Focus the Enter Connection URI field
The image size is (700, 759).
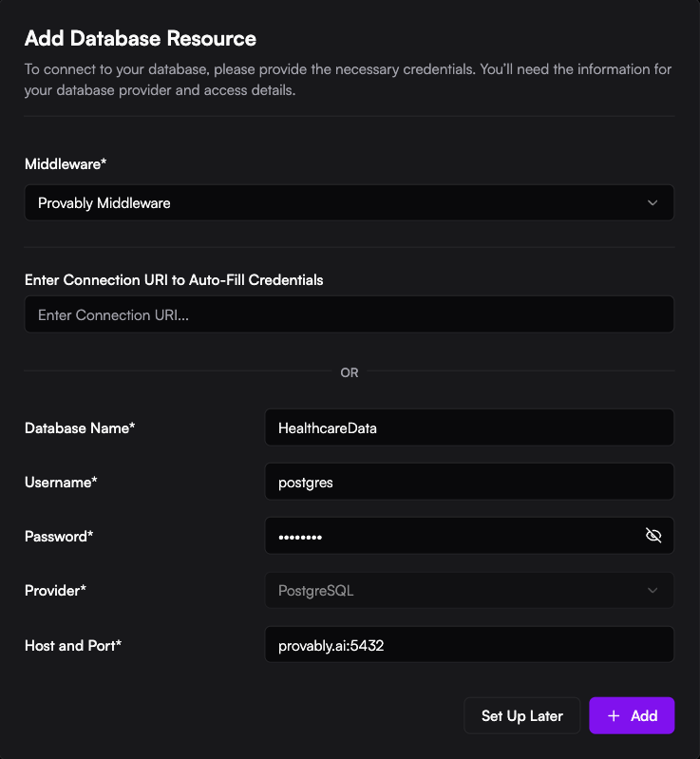pos(349,314)
